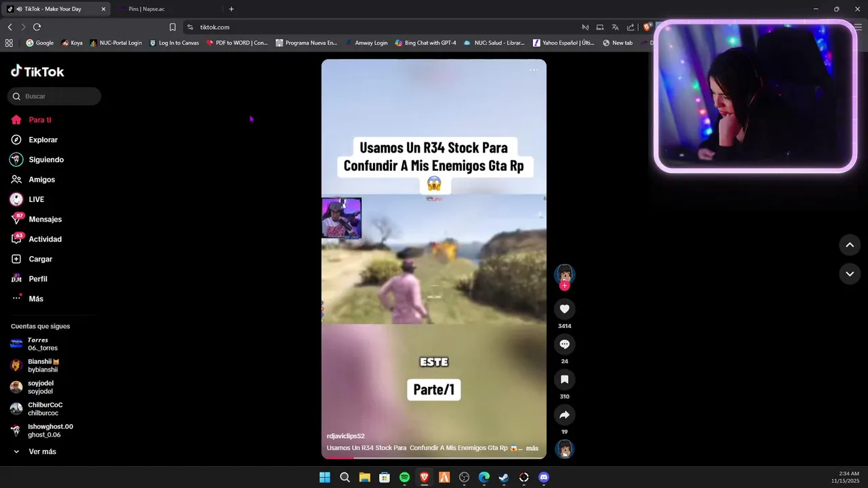Go to the next video

850,274
